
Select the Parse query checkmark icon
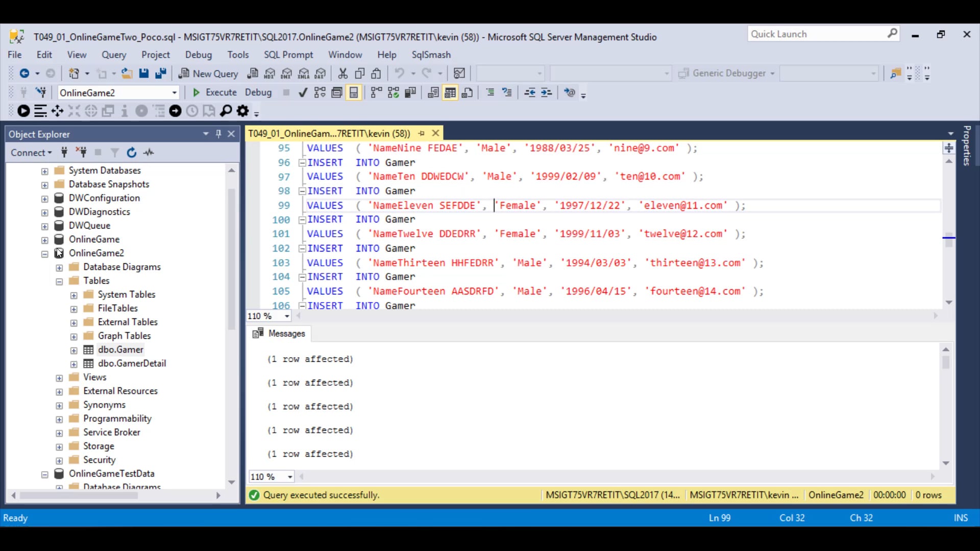coord(303,92)
